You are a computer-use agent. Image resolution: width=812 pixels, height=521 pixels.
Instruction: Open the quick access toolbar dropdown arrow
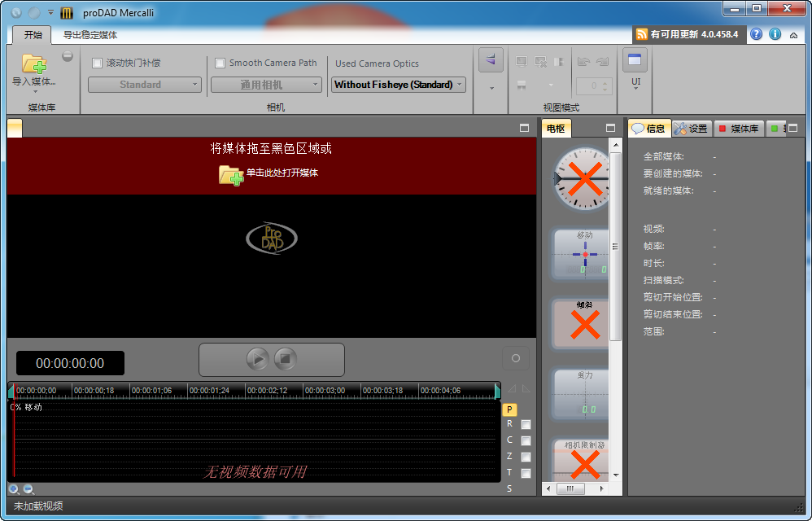[x=50, y=12]
